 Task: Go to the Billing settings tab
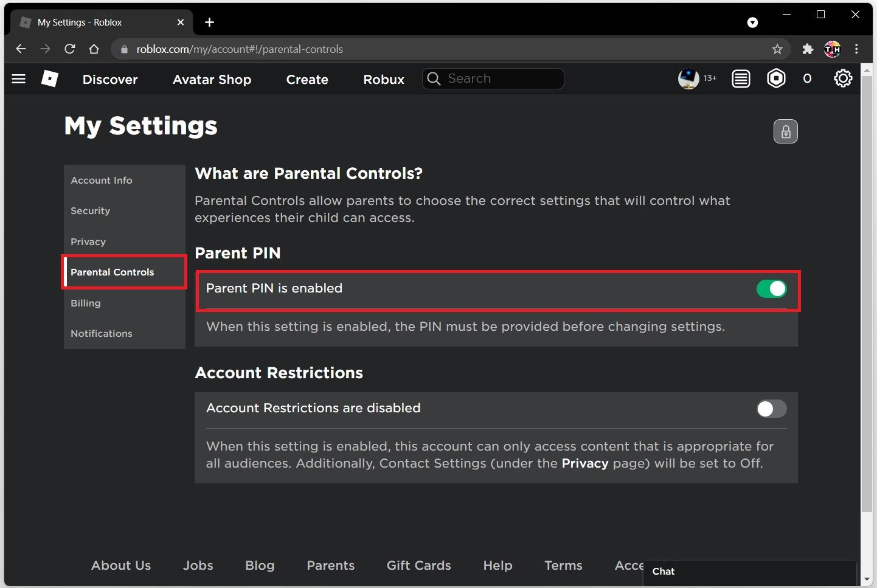tap(86, 303)
